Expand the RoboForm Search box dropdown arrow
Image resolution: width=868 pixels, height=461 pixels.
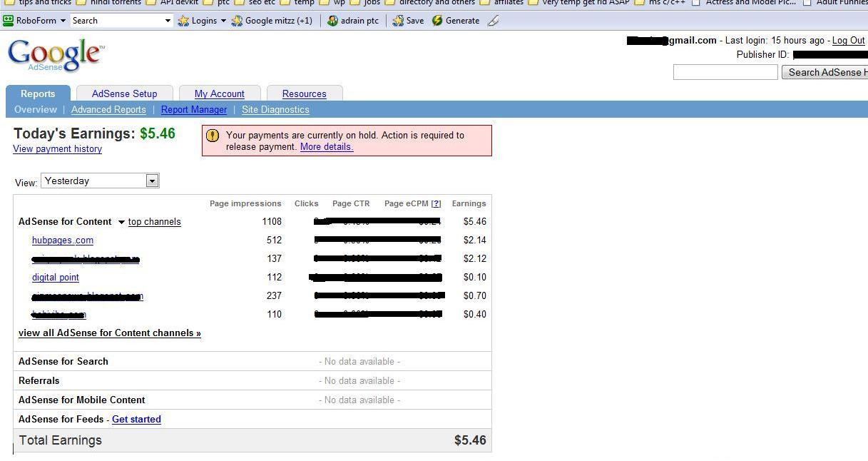pyautogui.click(x=168, y=21)
